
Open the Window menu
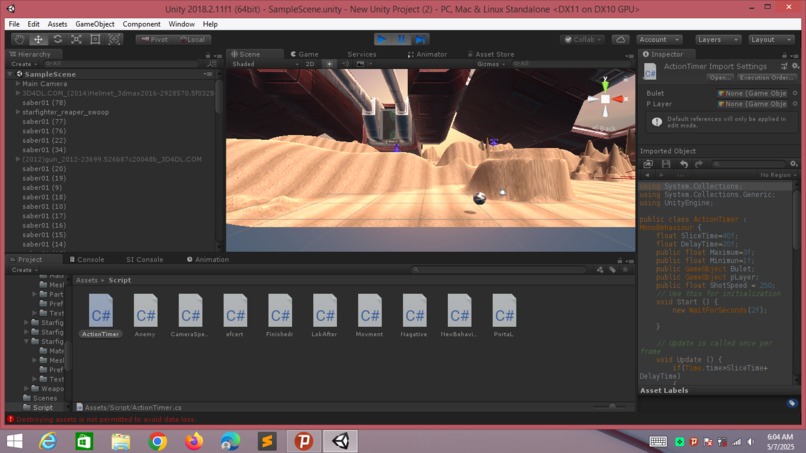click(x=181, y=24)
